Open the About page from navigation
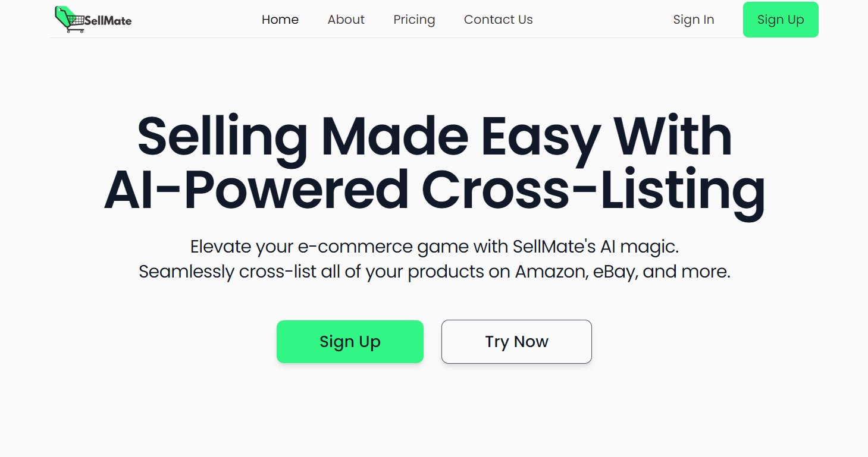 [346, 20]
